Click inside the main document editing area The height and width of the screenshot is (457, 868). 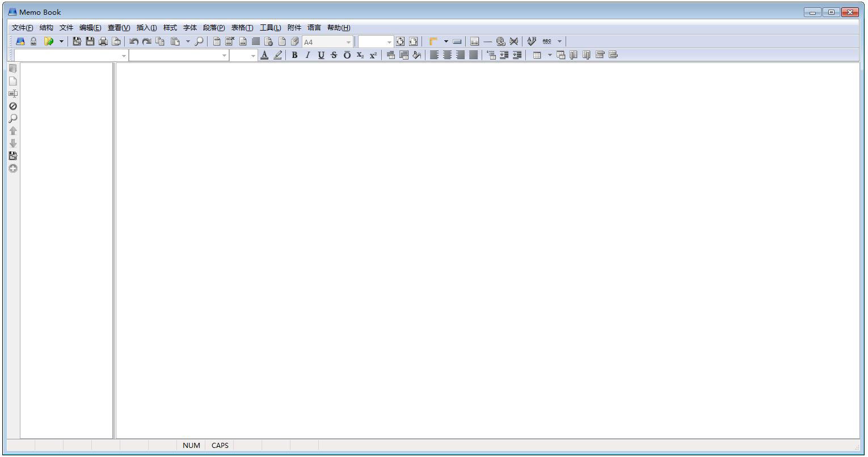(487, 250)
